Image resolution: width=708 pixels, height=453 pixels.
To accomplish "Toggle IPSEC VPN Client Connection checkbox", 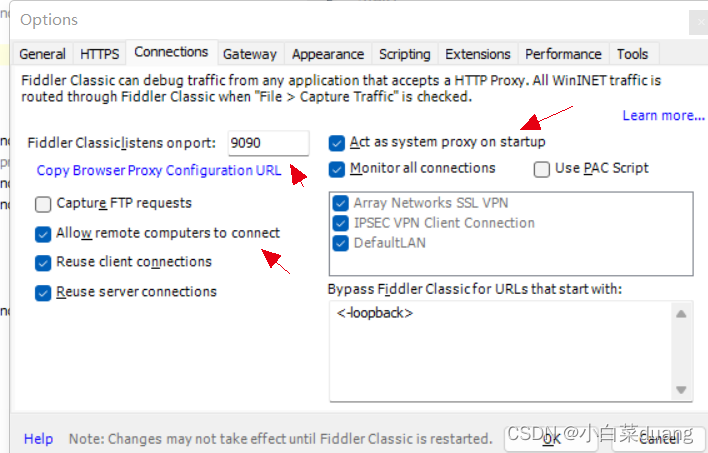I will 340,223.
